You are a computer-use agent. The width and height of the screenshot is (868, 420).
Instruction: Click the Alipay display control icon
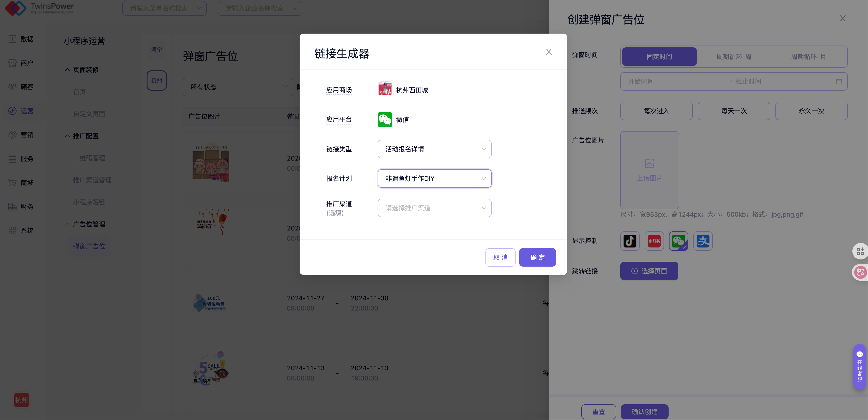click(x=703, y=241)
